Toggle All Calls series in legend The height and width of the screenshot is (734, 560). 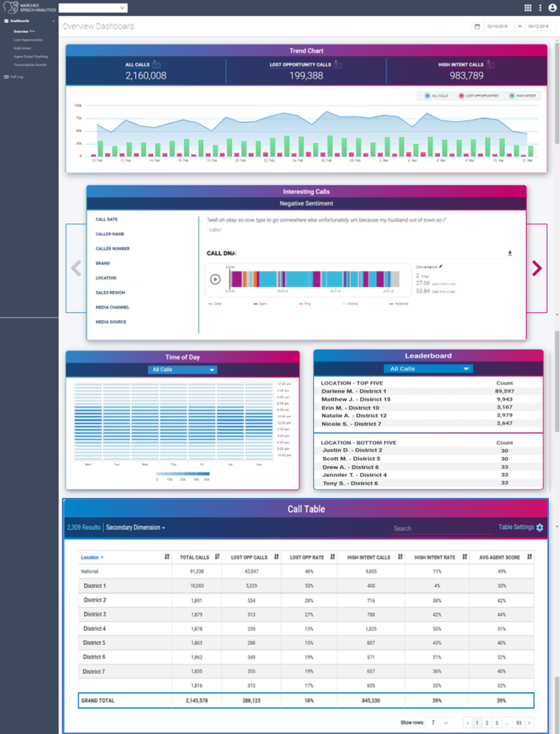pyautogui.click(x=437, y=95)
